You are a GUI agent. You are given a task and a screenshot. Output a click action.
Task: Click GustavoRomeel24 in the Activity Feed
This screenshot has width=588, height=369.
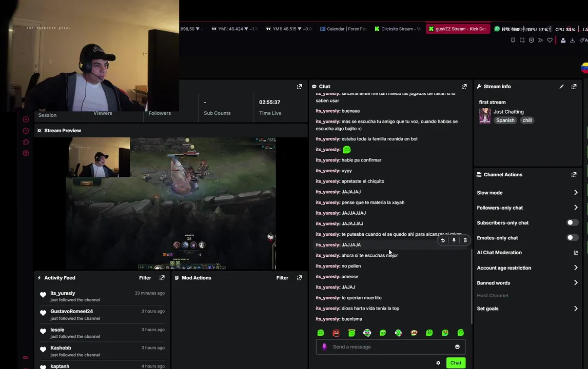[72, 311]
